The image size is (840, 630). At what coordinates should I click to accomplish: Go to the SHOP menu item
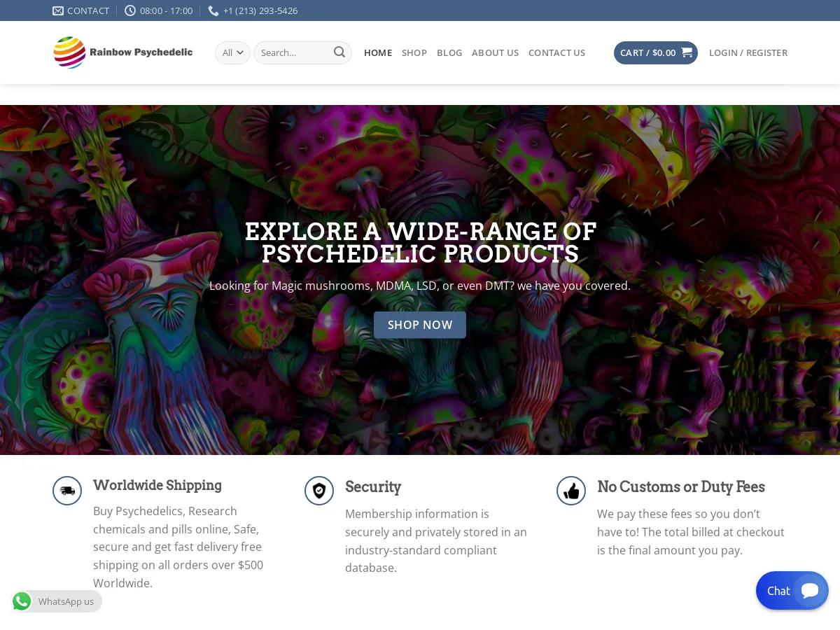point(414,52)
